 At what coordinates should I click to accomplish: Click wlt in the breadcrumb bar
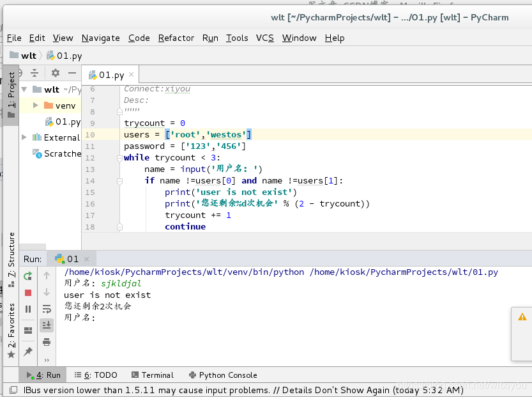tap(24, 56)
